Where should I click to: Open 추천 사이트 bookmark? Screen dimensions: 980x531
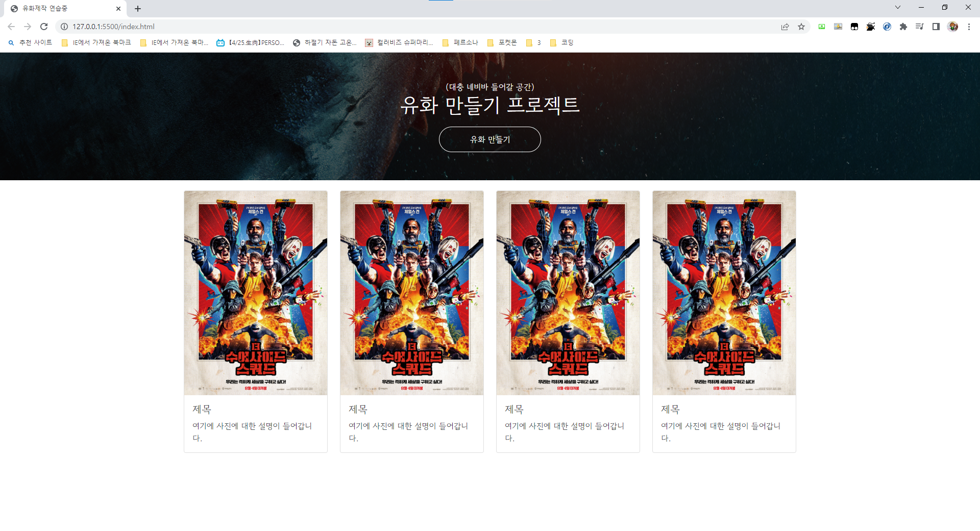point(31,42)
